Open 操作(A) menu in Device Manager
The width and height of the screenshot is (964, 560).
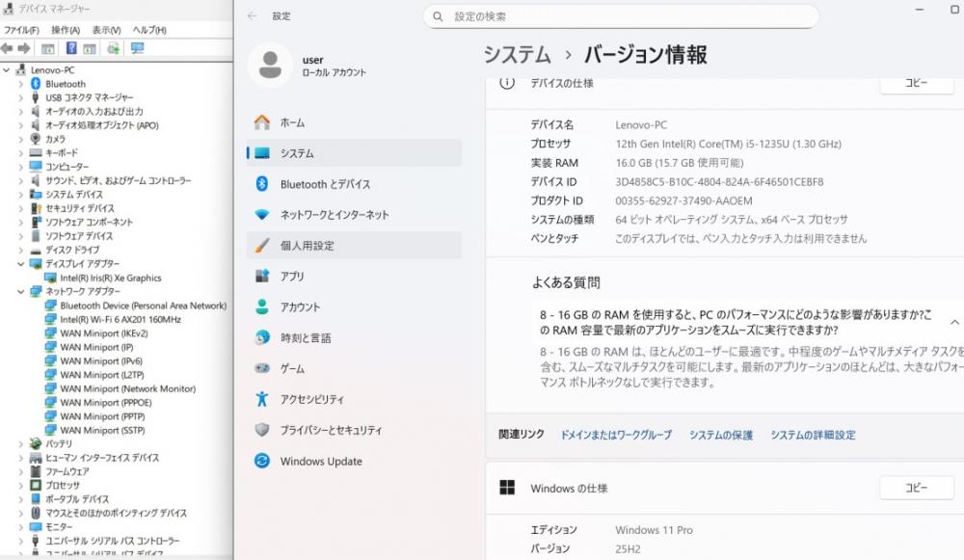66,30
